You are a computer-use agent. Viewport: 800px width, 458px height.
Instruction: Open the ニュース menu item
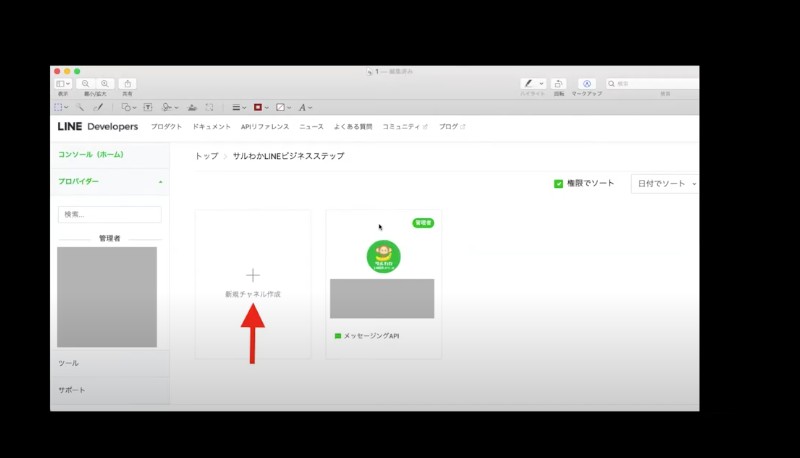click(x=311, y=126)
